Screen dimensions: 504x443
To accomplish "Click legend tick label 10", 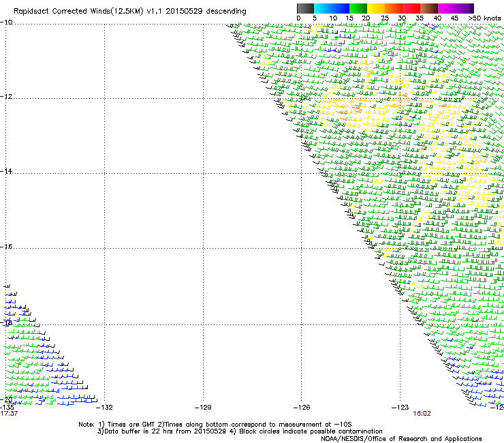I will coord(333,18).
